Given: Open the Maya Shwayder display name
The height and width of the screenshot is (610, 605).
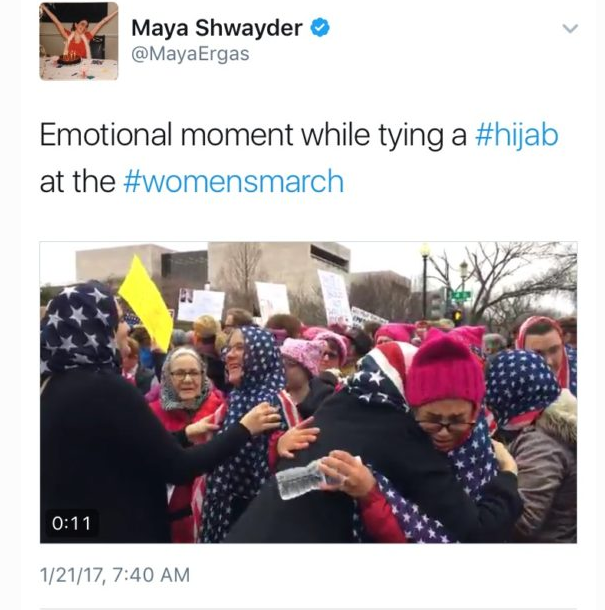Looking at the screenshot, I should tap(217, 28).
